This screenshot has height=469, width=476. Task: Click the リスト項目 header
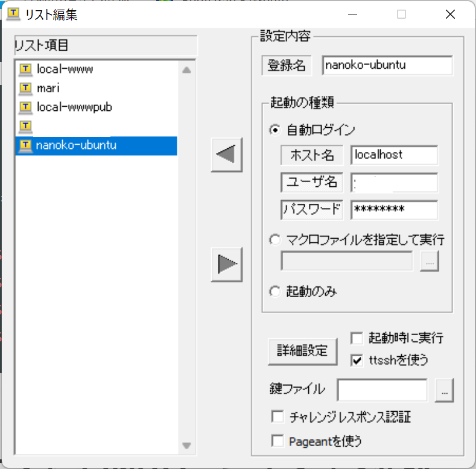(x=106, y=45)
